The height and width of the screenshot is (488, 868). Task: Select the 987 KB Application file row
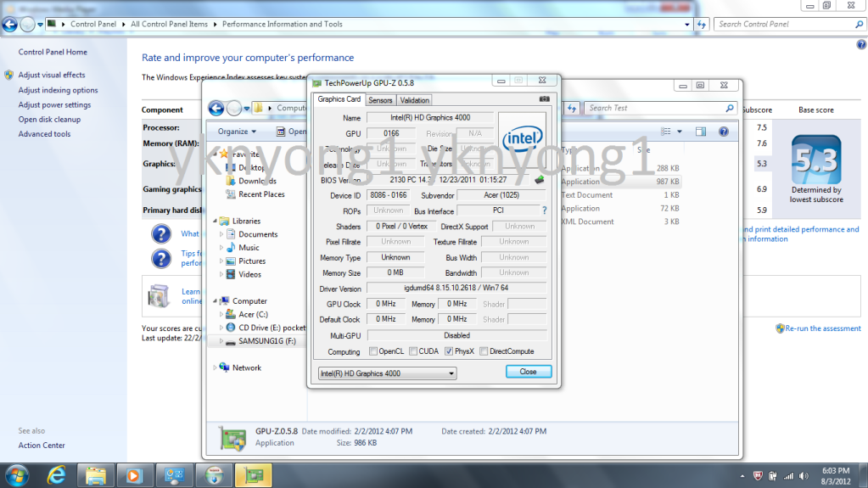[x=620, y=182]
